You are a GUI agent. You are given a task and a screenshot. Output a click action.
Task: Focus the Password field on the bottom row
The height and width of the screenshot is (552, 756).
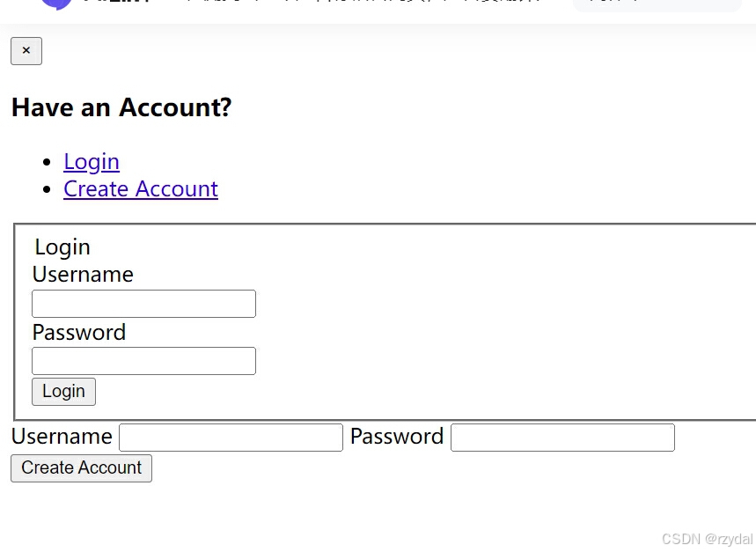click(562, 438)
